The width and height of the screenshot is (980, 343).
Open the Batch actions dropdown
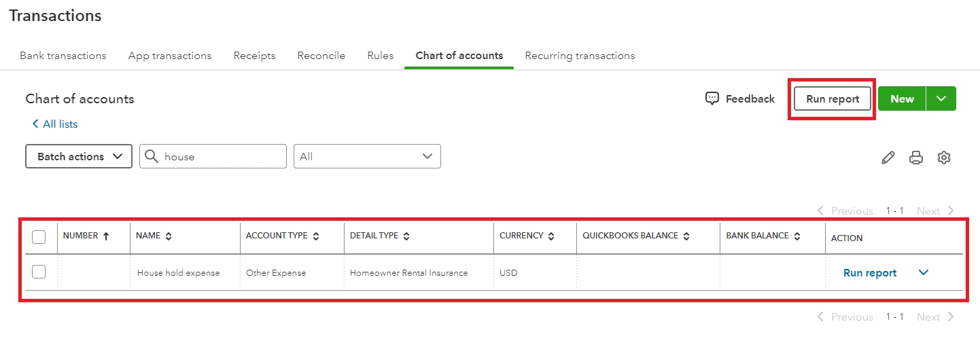pyautogui.click(x=79, y=156)
